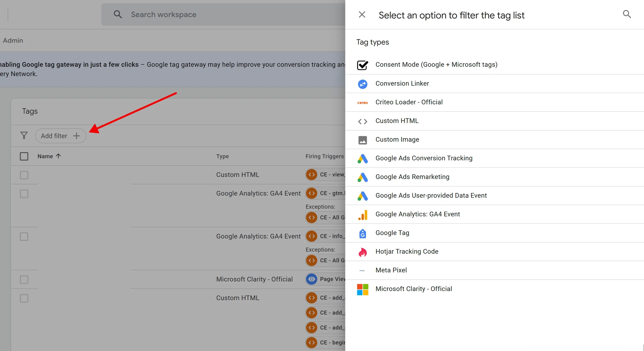Click Microsoft Clarity - Official in the Type column
Screen dimensions: 644x351
[x=254, y=279]
